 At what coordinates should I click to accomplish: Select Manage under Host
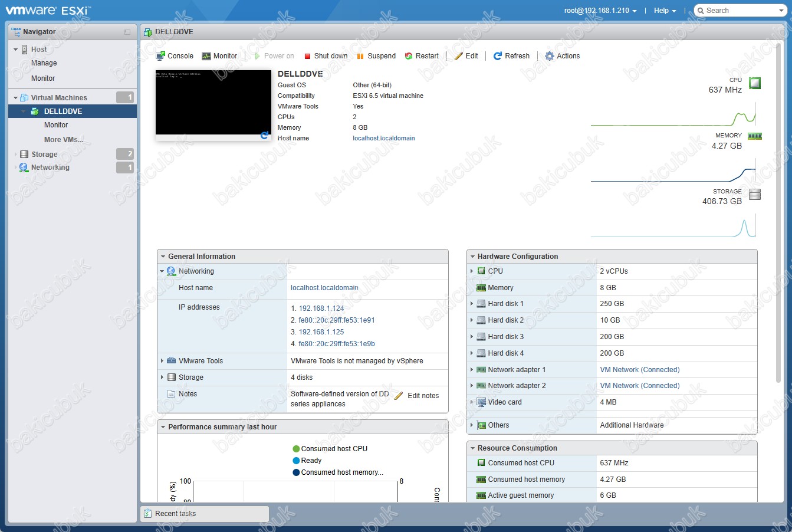point(44,63)
